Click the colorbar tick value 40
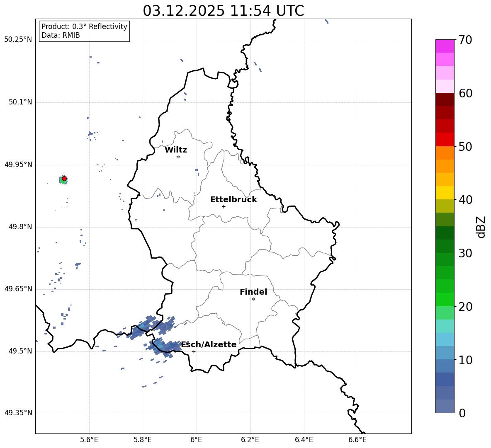 point(465,200)
